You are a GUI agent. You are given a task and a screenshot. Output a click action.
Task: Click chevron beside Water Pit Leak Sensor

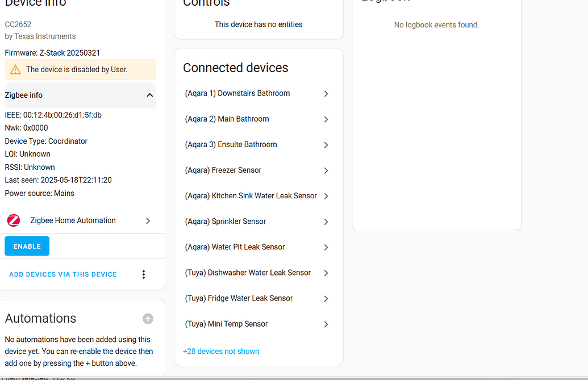(x=326, y=247)
